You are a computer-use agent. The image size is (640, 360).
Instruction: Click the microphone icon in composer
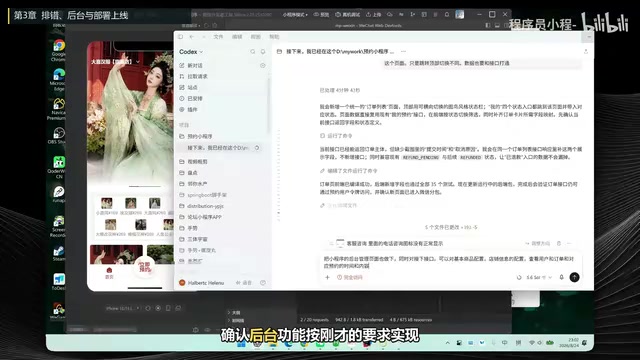pyautogui.click(x=562, y=277)
